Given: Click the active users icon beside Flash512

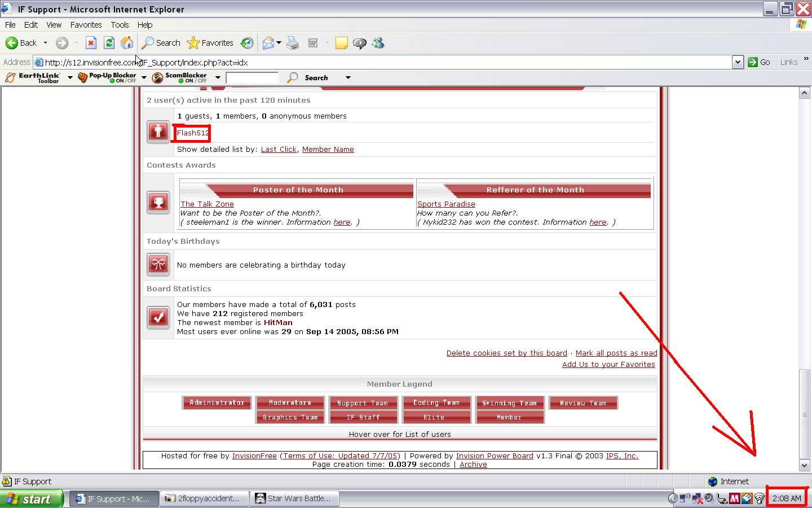Looking at the screenshot, I should pos(158,132).
